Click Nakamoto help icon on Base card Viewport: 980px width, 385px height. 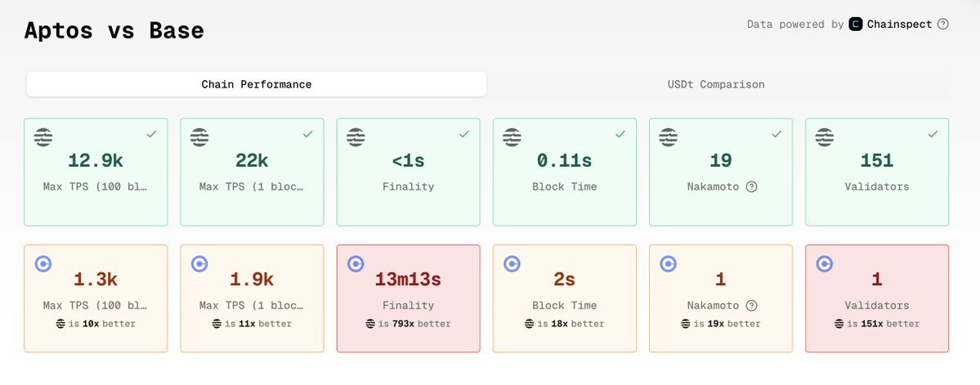[x=752, y=306]
